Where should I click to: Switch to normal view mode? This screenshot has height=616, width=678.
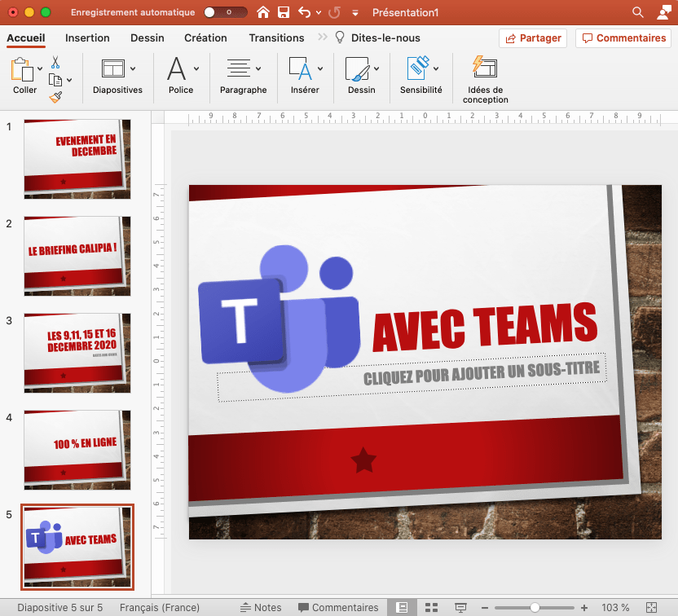pyautogui.click(x=402, y=608)
